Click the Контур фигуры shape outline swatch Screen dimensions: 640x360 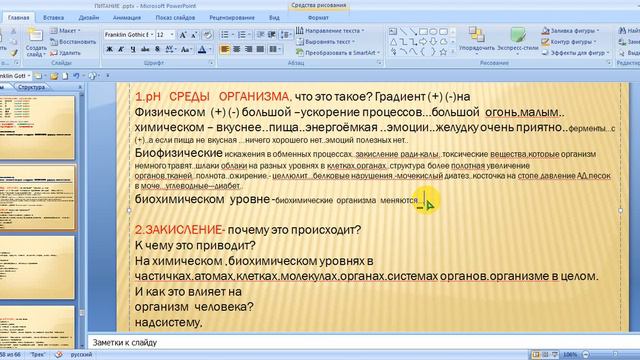point(545,42)
